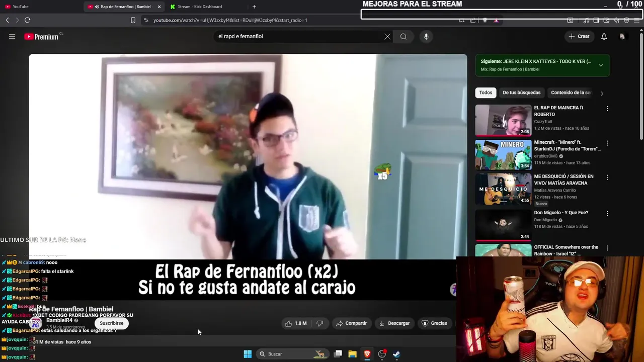Open the ME DESQUICIÓ video thumbnail
The image size is (644, 362).
click(503, 189)
